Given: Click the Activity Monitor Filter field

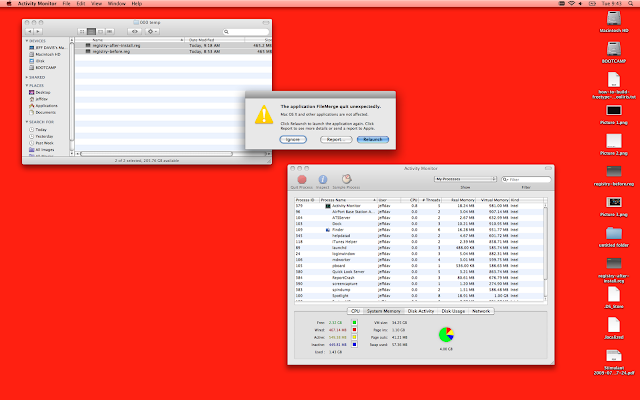Looking at the screenshot, I should click(526, 179).
